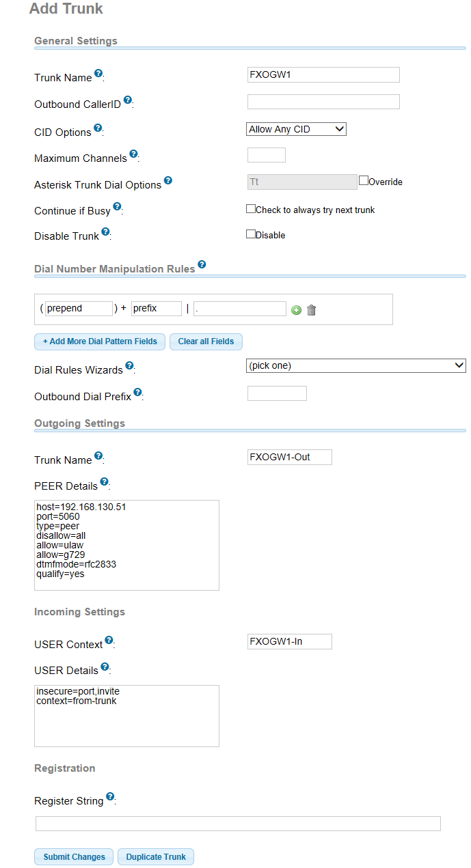Open the Allow Any CID dropdown
This screenshot has height=868, width=471.
pyautogui.click(x=296, y=129)
